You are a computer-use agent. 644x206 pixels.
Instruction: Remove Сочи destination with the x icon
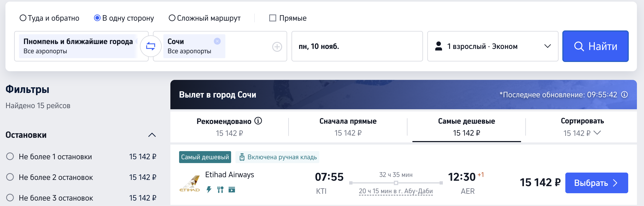point(217,41)
